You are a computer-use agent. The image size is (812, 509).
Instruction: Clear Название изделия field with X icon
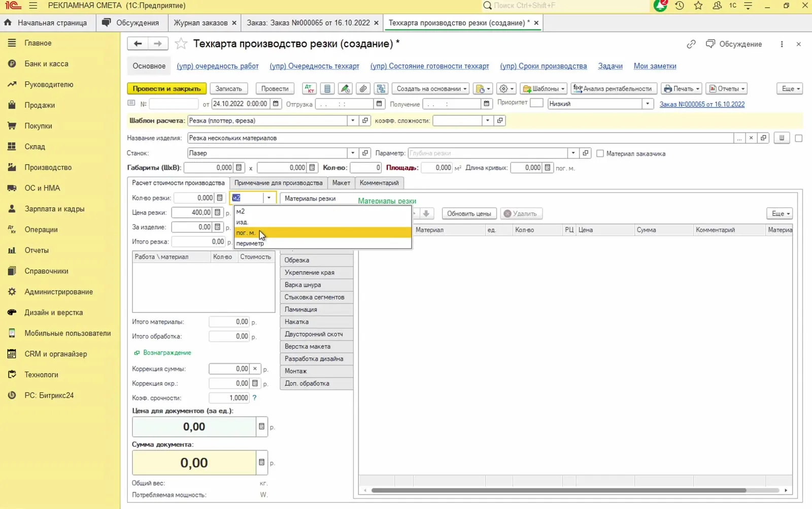(751, 138)
